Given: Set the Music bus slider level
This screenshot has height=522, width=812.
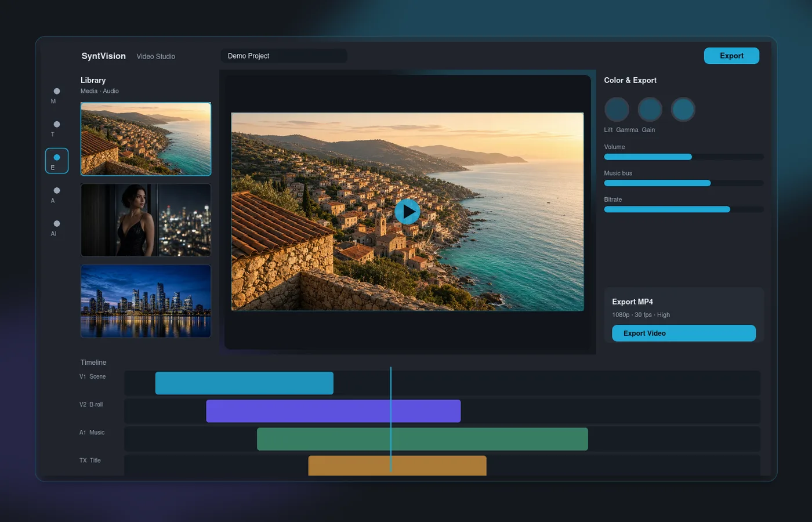Looking at the screenshot, I should 684,183.
